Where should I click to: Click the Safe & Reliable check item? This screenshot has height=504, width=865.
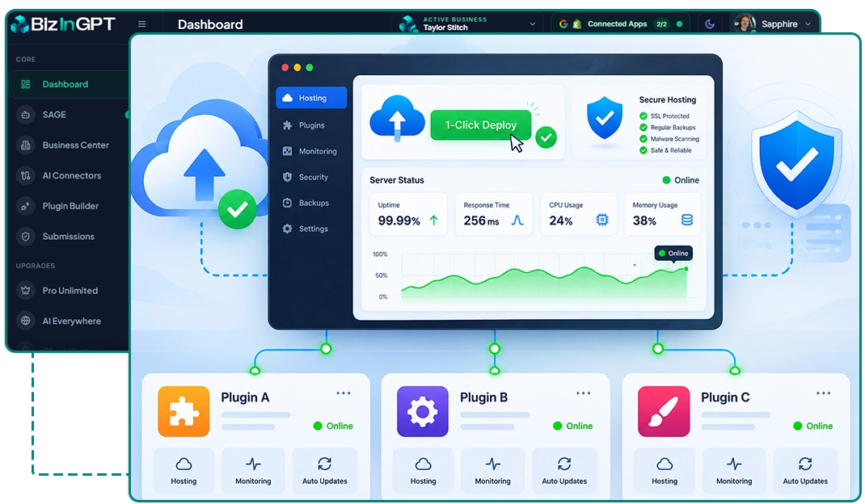(666, 150)
